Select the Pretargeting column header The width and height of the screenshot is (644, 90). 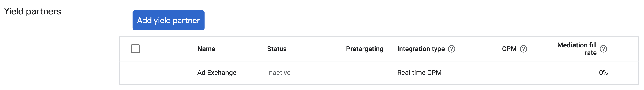(x=364, y=49)
